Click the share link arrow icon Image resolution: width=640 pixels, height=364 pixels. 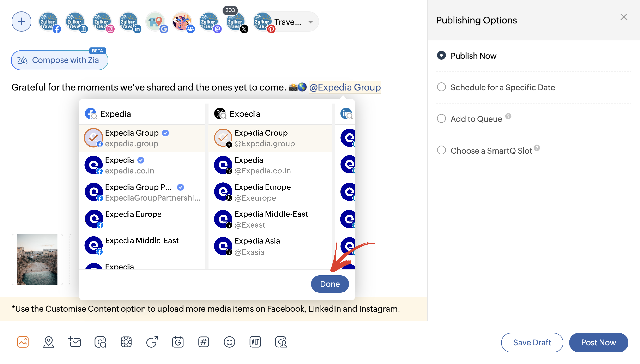(152, 342)
